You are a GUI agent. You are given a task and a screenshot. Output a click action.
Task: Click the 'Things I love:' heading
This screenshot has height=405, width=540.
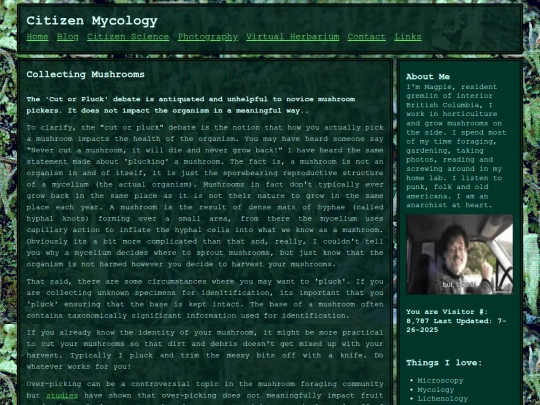coord(444,363)
